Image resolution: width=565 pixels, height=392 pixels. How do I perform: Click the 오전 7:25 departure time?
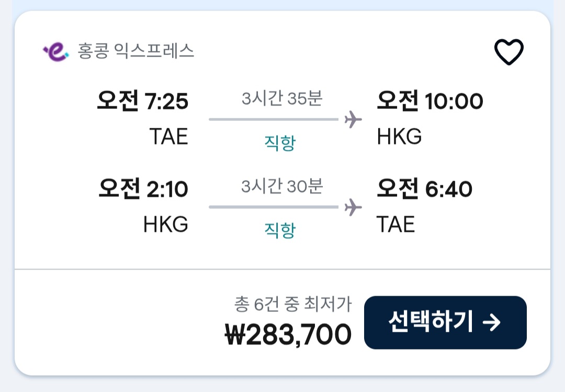(x=142, y=101)
